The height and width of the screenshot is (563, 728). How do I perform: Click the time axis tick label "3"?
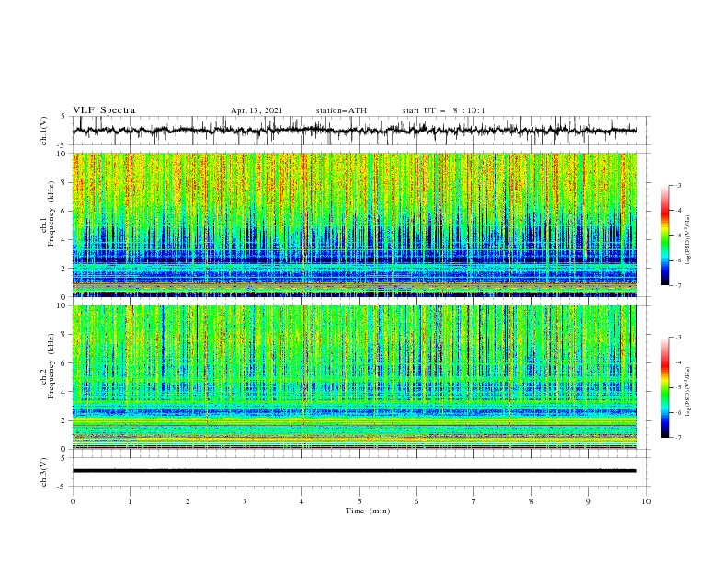pyautogui.click(x=245, y=501)
